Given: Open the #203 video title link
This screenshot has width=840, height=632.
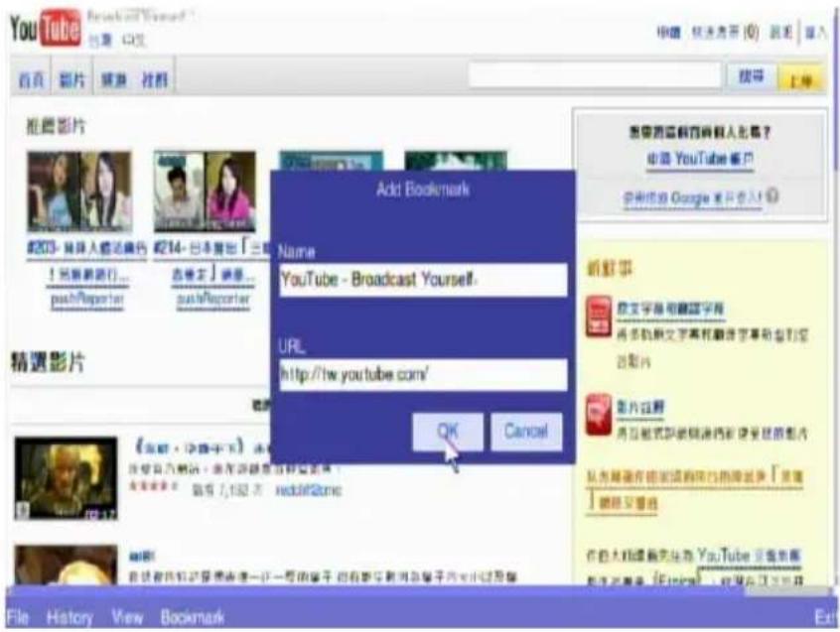Looking at the screenshot, I should [x=87, y=262].
